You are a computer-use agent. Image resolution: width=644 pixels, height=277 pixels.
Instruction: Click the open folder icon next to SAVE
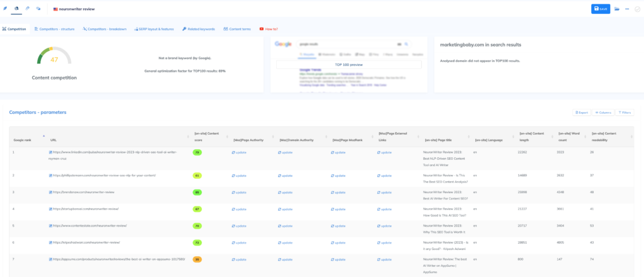tap(617, 9)
